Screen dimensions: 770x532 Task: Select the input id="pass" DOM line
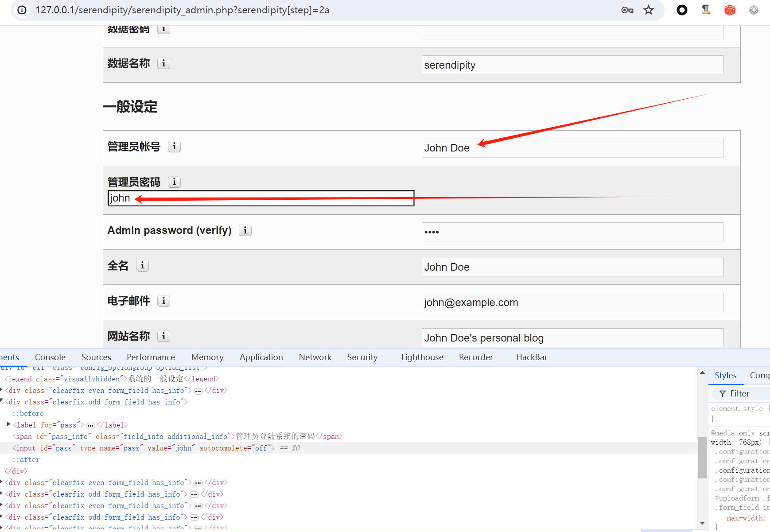pyautogui.click(x=143, y=448)
